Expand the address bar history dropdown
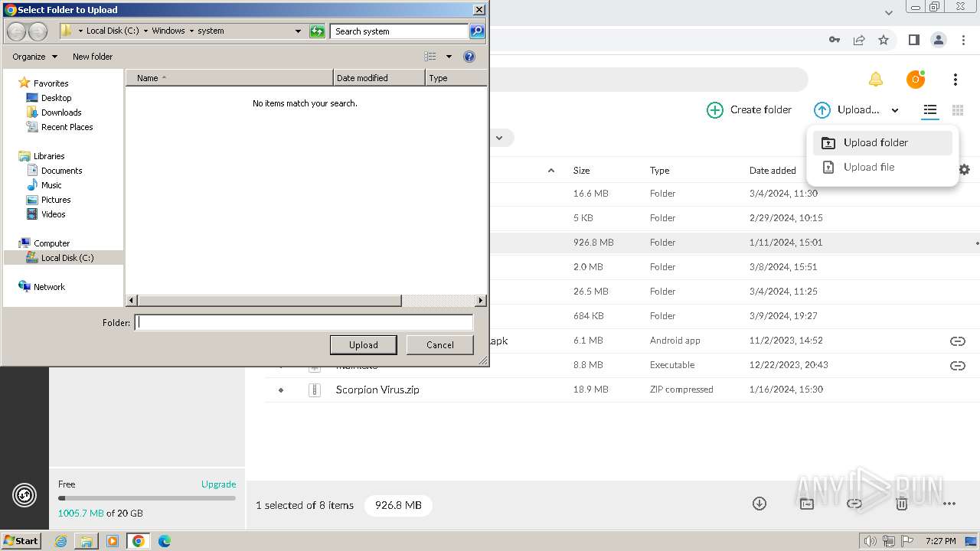The width and height of the screenshot is (980, 551). pos(298,31)
